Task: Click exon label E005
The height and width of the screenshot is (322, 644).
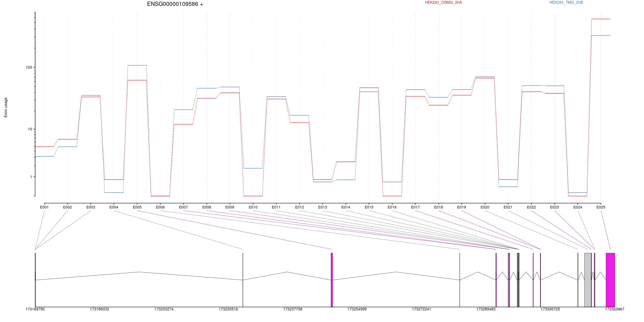Action: [x=137, y=207]
